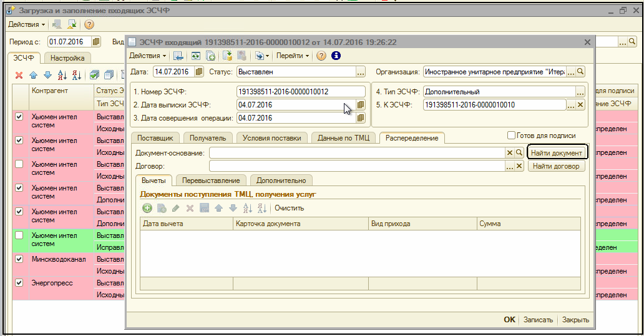
Task: Click the help question mark in the ЭСЧФ dialog
Action: coord(321,56)
